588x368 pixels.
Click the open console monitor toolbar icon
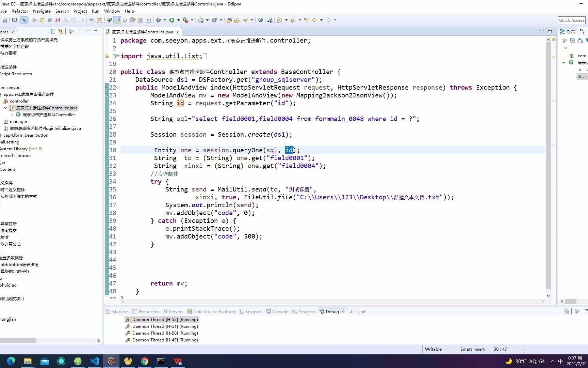(14, 20)
